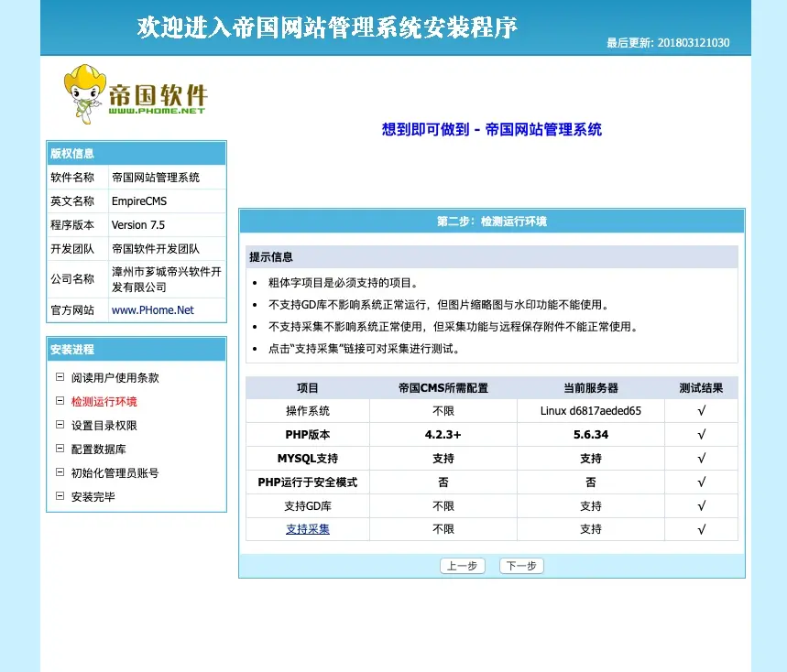
Task: Click the check mark in 支持GD库 row
Action: 701,506
